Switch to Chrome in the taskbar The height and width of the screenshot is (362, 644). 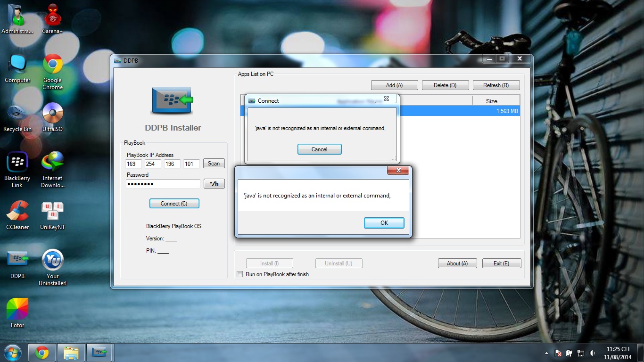coord(42,353)
